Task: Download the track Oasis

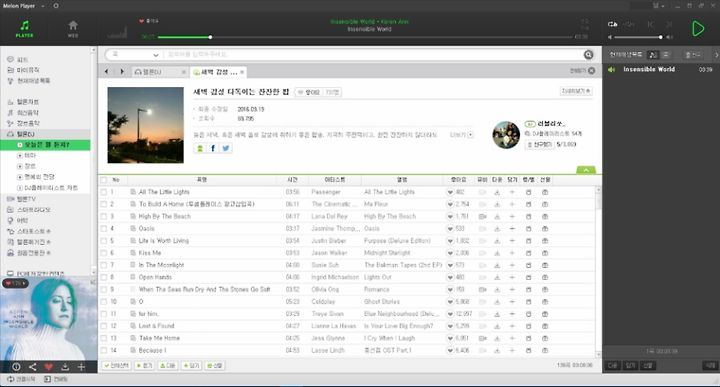Action: (497, 229)
